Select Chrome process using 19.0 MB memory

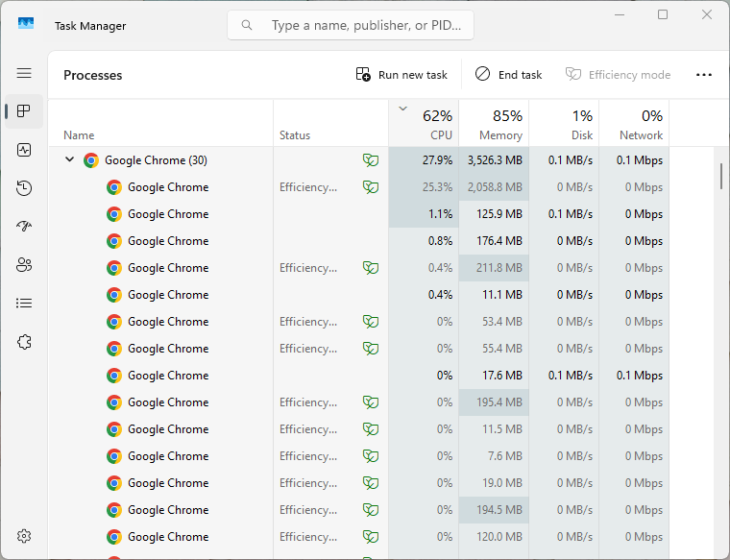point(358,483)
